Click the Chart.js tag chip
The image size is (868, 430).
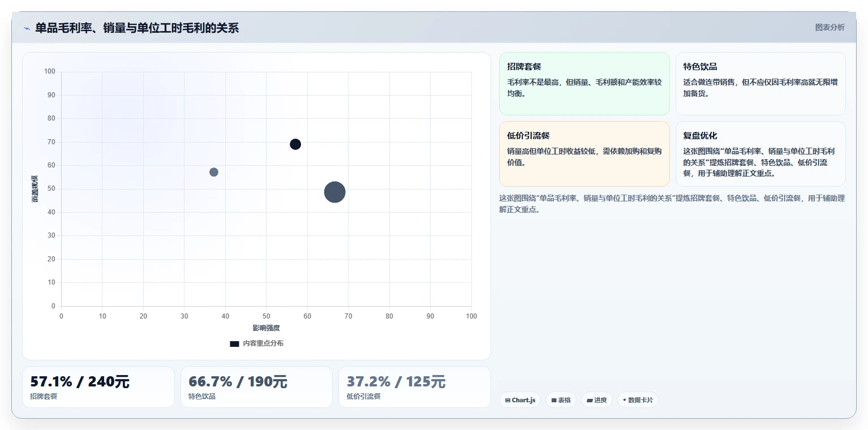click(519, 400)
